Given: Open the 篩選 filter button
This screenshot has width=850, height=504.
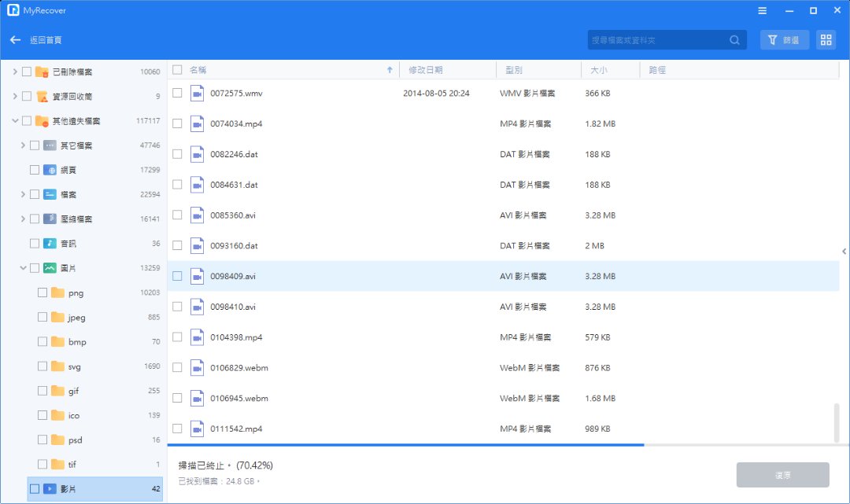Looking at the screenshot, I should tap(784, 40).
